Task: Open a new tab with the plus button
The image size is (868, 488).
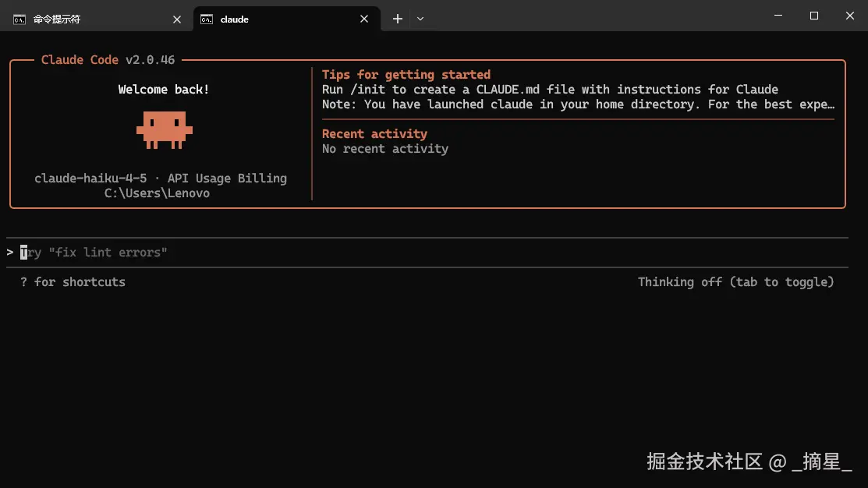Action: point(398,19)
